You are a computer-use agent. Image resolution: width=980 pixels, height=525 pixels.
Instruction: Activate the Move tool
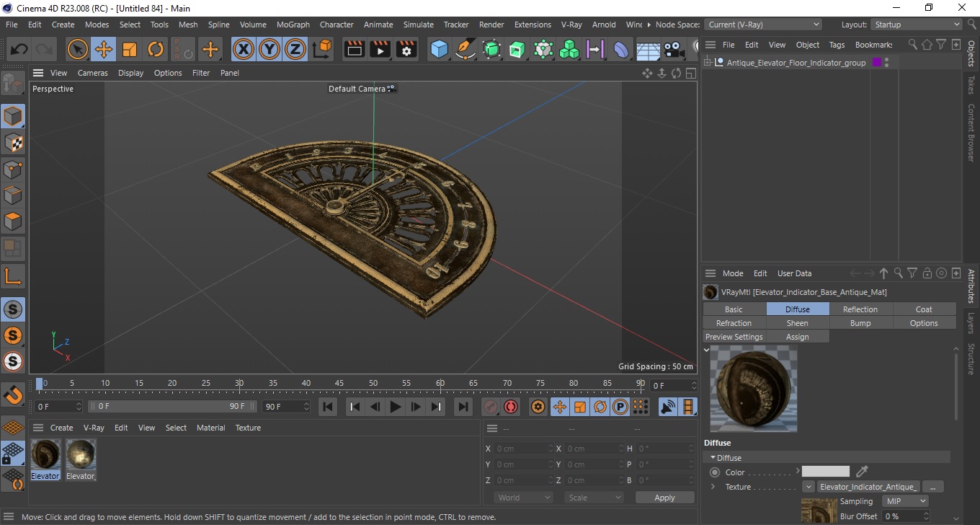coord(104,50)
